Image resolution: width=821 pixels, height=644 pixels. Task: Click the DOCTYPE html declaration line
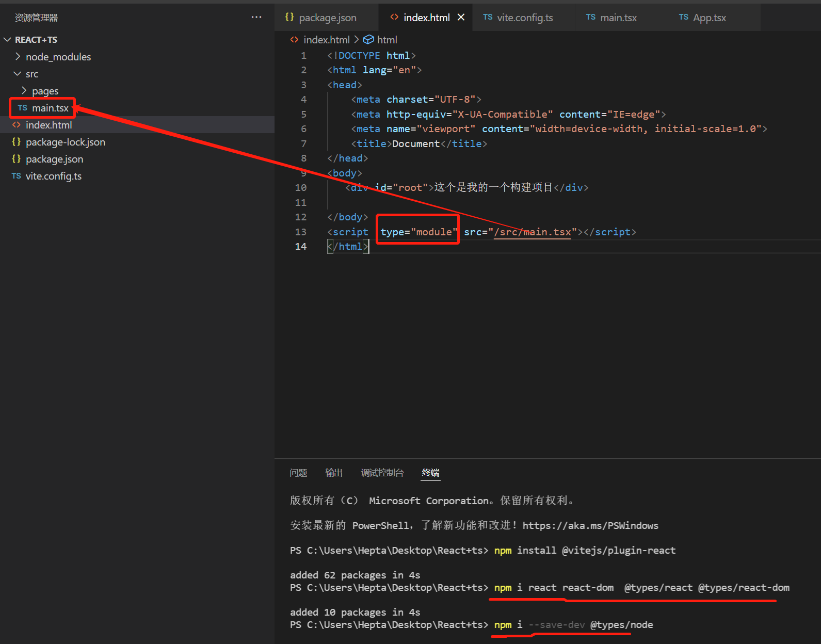click(x=372, y=56)
